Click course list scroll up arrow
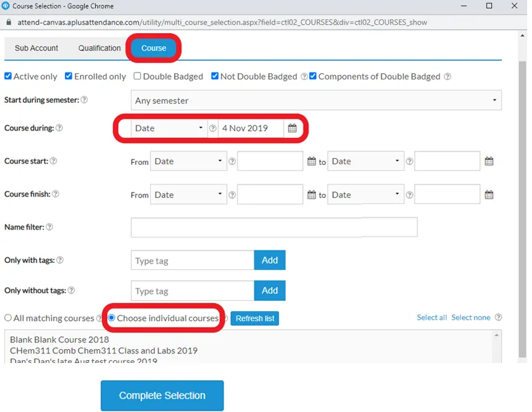The image size is (532, 412). coord(496,335)
